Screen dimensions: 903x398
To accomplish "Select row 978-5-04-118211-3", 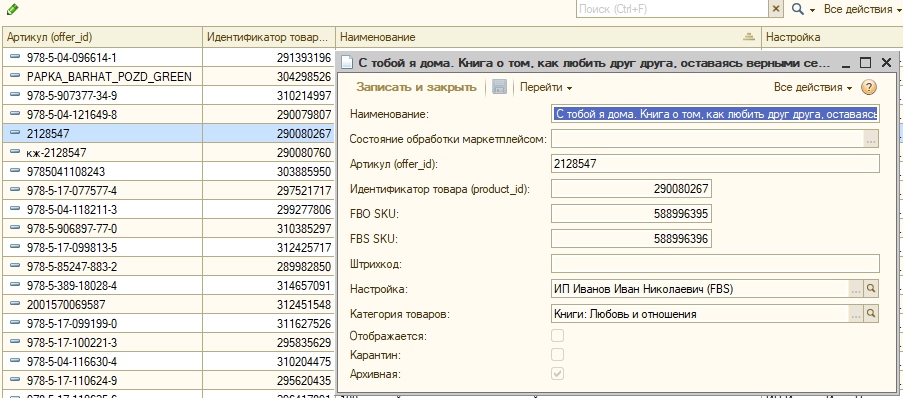I will (169, 209).
